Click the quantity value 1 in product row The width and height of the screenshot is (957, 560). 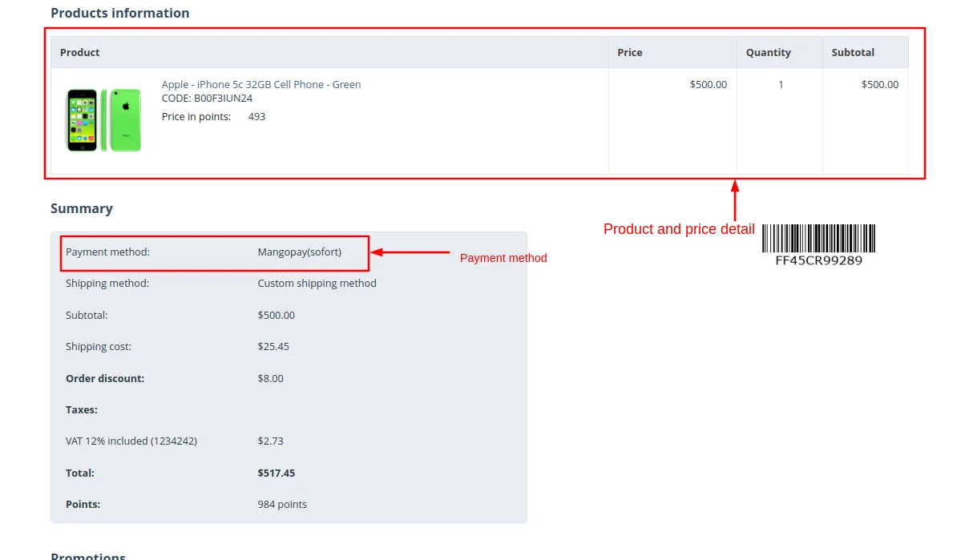781,85
